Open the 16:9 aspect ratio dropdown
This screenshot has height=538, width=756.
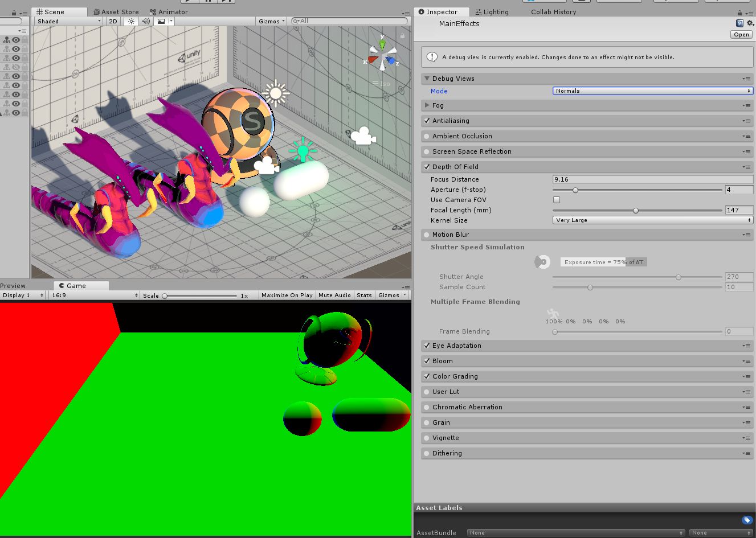point(95,295)
